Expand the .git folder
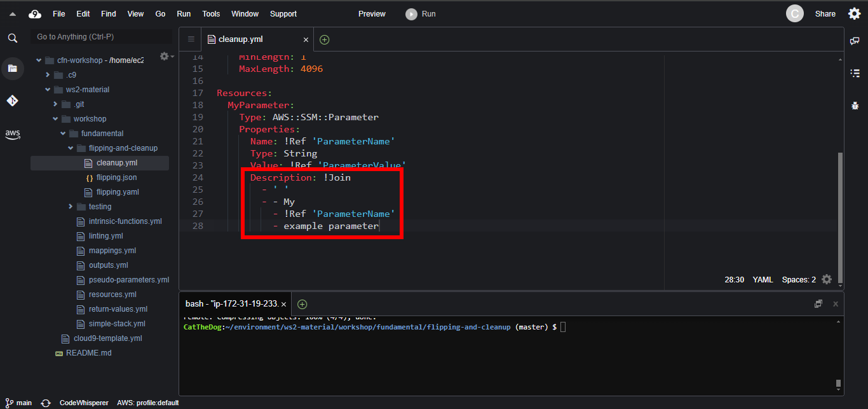Image resolution: width=868 pixels, height=409 pixels. pyautogui.click(x=56, y=104)
